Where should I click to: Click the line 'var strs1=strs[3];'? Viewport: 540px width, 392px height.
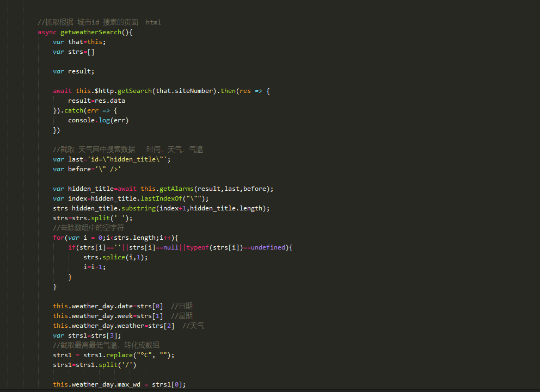click(87, 335)
